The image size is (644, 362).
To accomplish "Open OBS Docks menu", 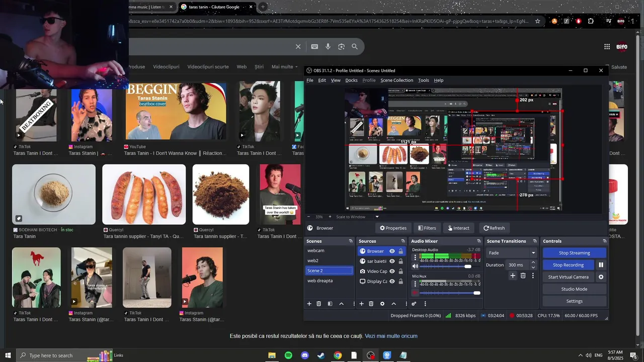I will click(x=351, y=80).
